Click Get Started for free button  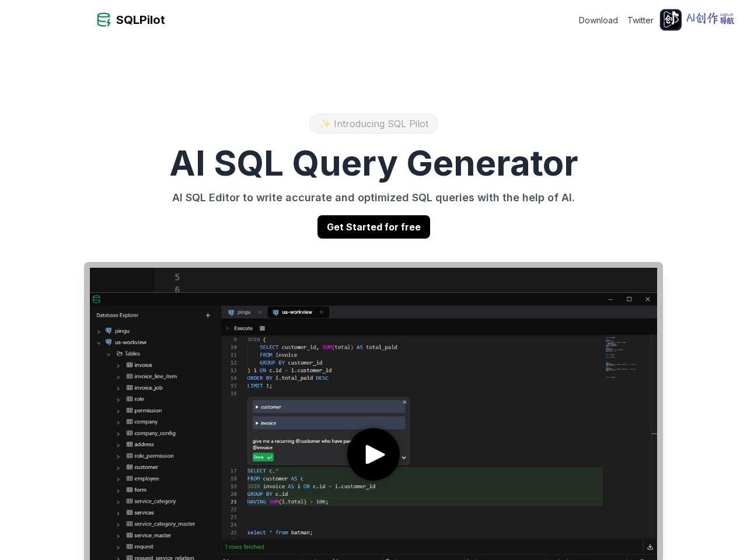click(x=373, y=227)
